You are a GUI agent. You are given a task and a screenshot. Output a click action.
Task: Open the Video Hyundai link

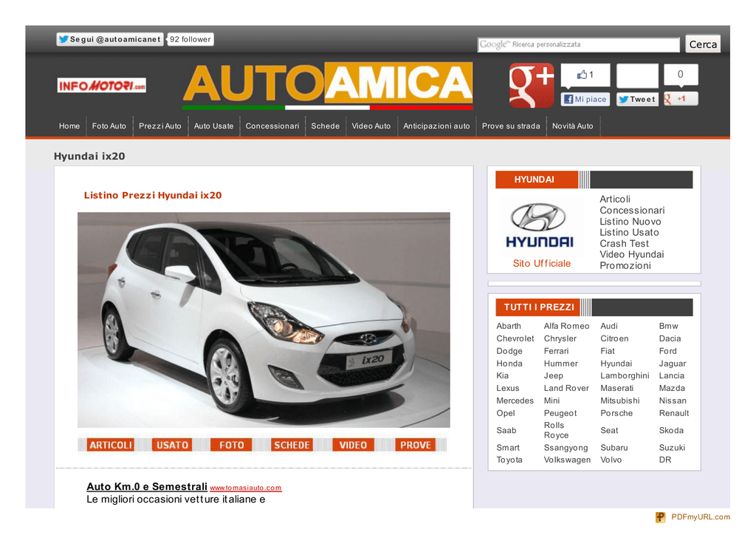(x=632, y=254)
